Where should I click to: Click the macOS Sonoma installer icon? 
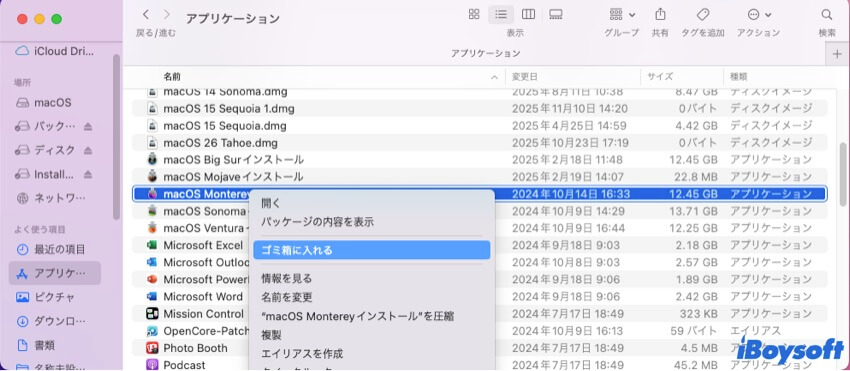(152, 210)
